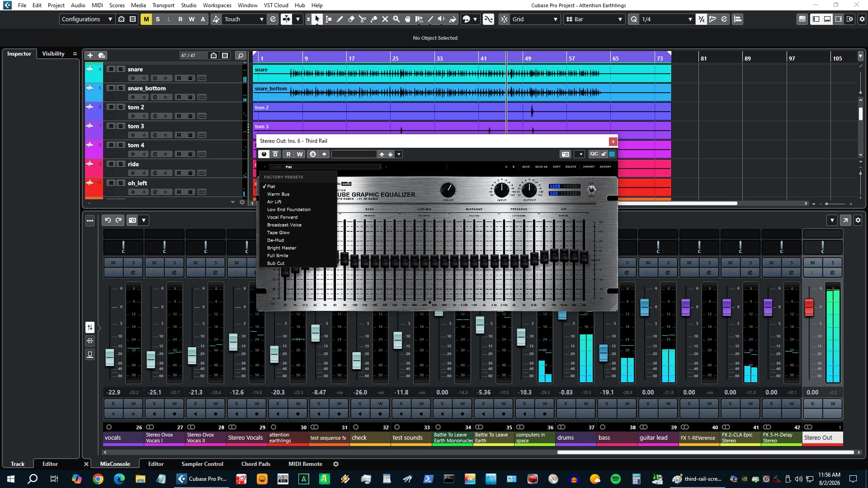Click IMPORT in Third Rail preset bar
868x488 pixels.
coord(589,167)
